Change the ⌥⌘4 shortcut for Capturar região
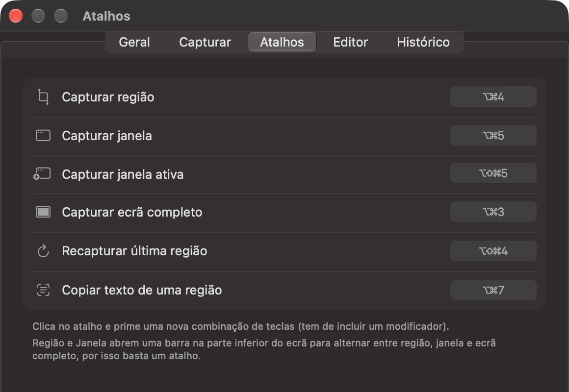The height and width of the screenshot is (392, 569). [x=493, y=97]
